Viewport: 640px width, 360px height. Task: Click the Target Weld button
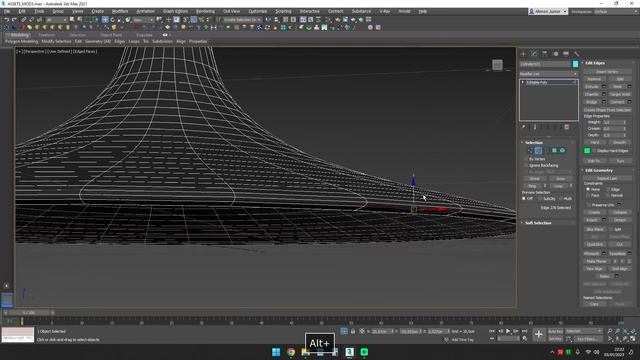tap(620, 94)
